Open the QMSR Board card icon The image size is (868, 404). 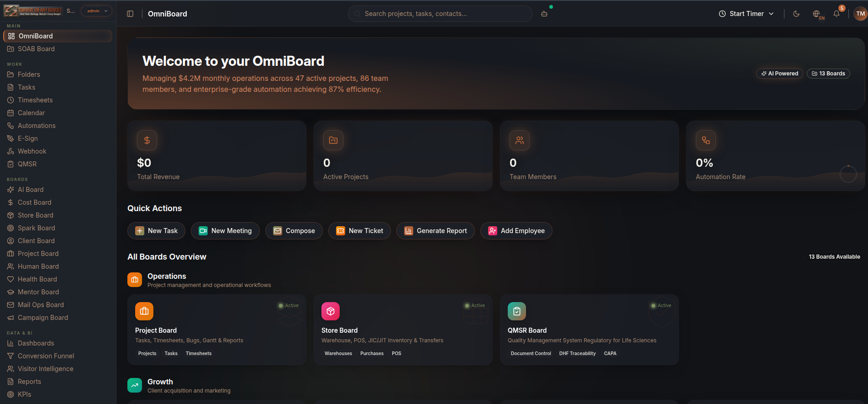pyautogui.click(x=517, y=311)
